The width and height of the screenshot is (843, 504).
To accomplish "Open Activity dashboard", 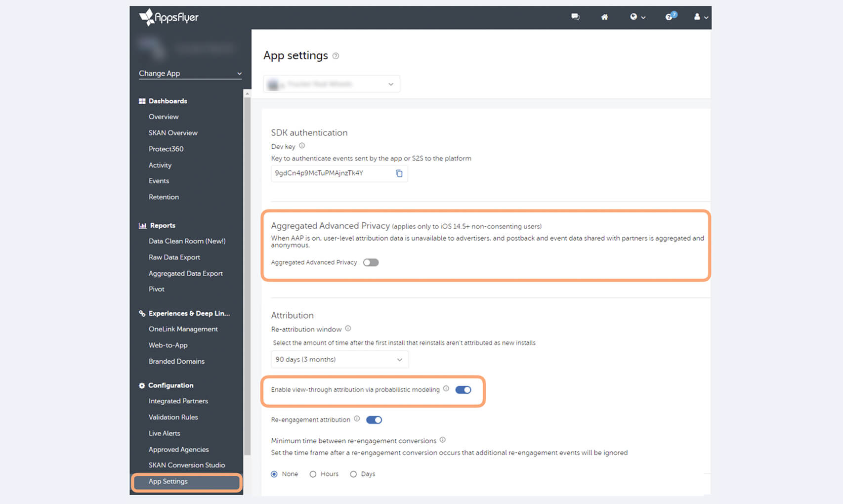I will point(160,165).
